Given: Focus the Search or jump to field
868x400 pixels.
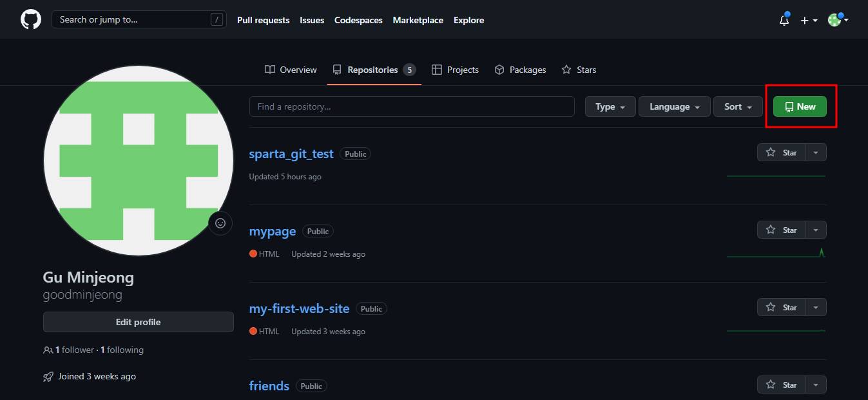Looking at the screenshot, I should click(139, 19).
